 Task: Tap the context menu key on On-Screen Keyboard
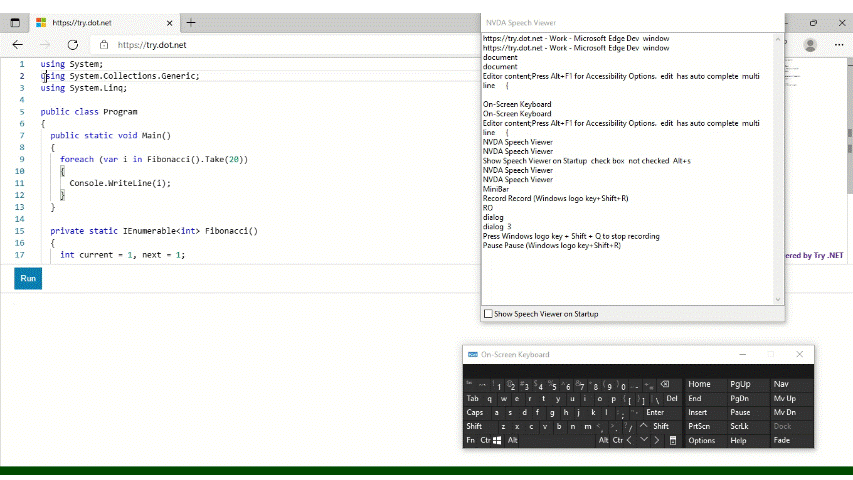tap(673, 441)
